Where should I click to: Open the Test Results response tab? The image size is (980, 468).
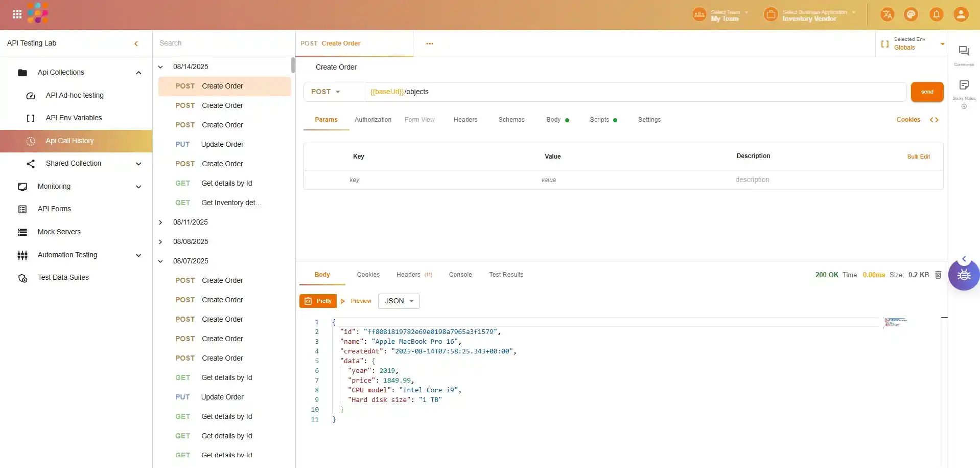pyautogui.click(x=506, y=275)
